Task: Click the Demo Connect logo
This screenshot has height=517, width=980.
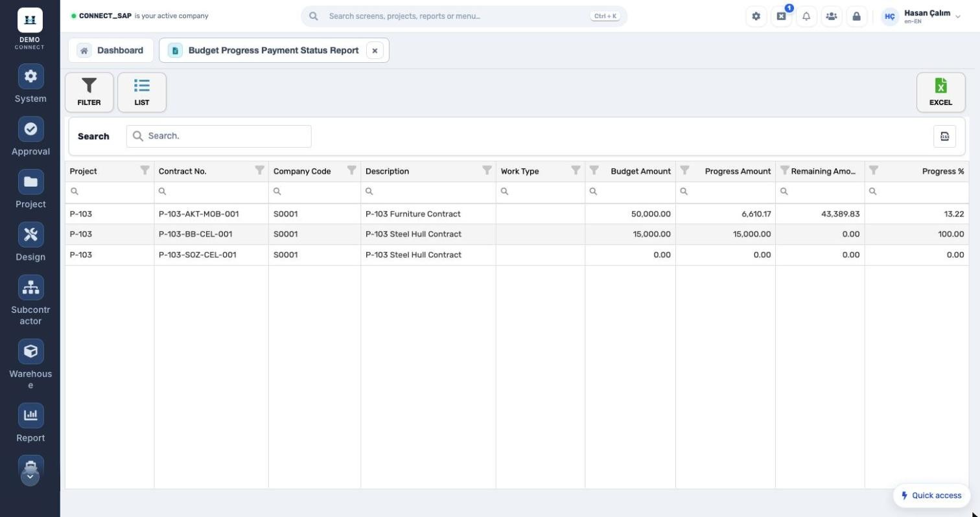Action: [x=30, y=28]
